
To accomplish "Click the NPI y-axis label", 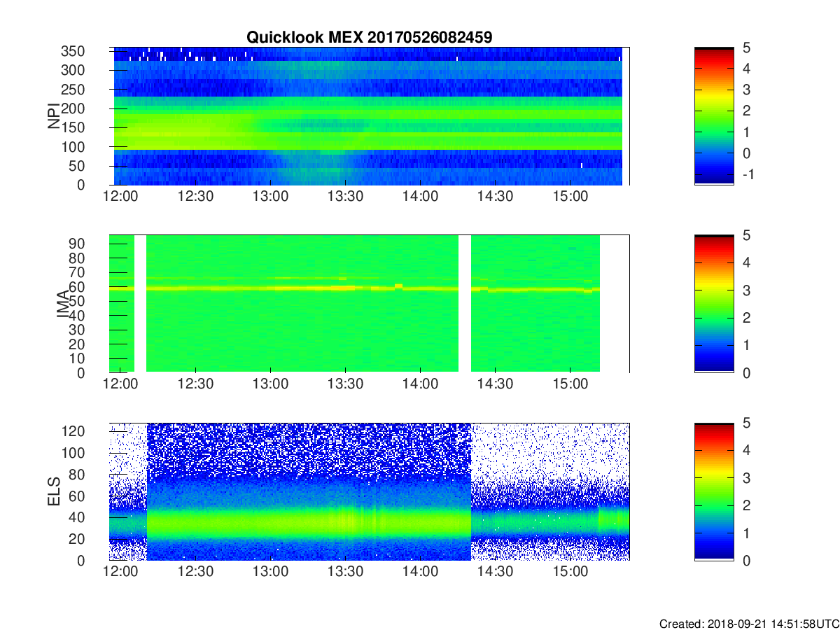I will (54, 116).
